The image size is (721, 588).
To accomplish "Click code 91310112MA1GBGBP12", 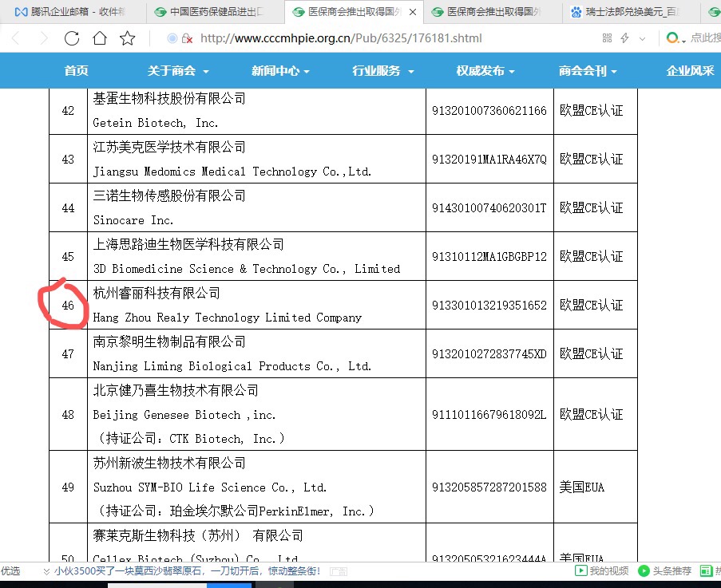I will 489,257.
